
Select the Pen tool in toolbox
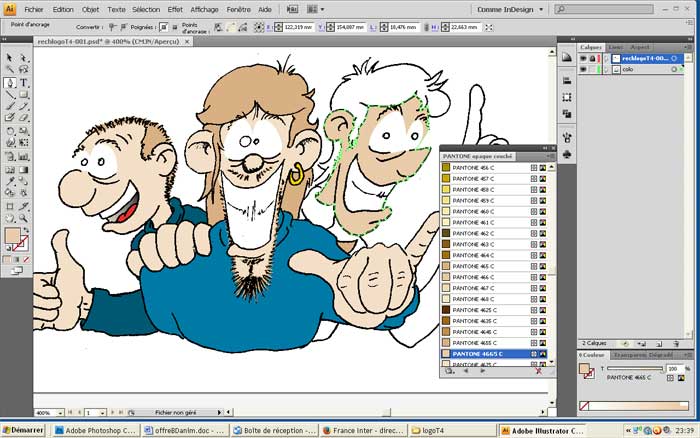[10, 84]
